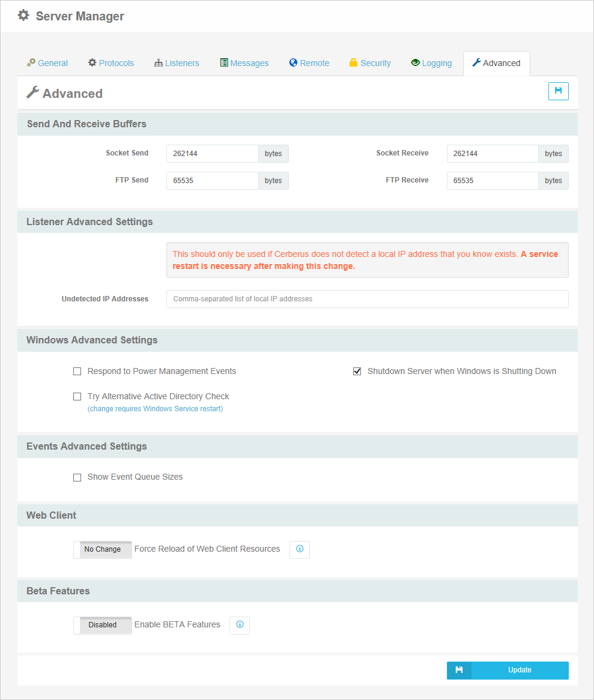Open the Listeners tab
Image resolution: width=594 pixels, height=700 pixels.
pos(177,62)
